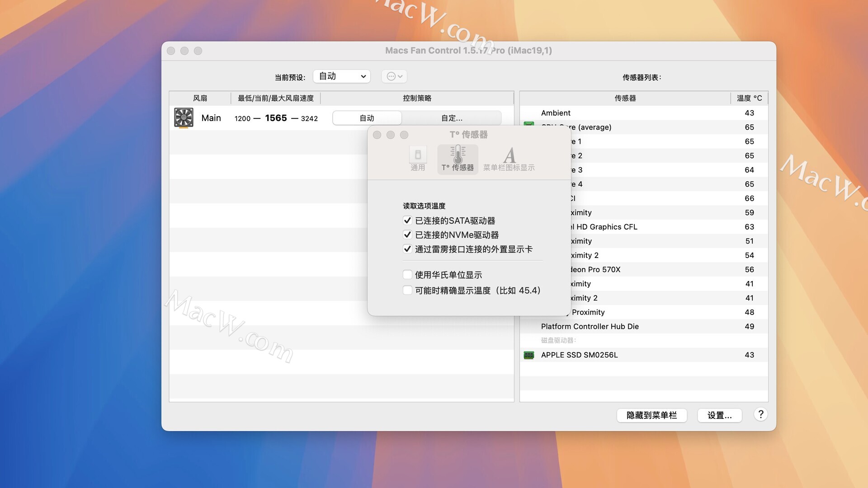The image size is (868, 488).
Task: Click the current fan speed 1565
Action: pos(276,118)
